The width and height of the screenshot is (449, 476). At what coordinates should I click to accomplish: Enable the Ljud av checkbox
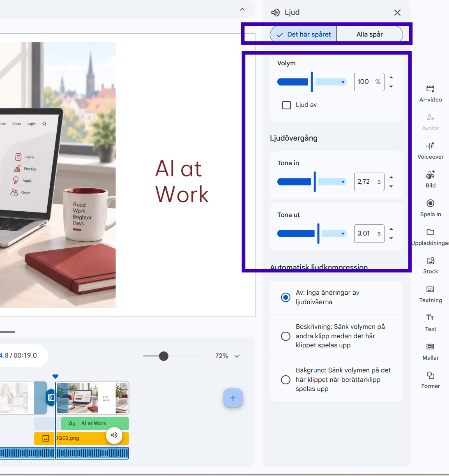[x=286, y=105]
